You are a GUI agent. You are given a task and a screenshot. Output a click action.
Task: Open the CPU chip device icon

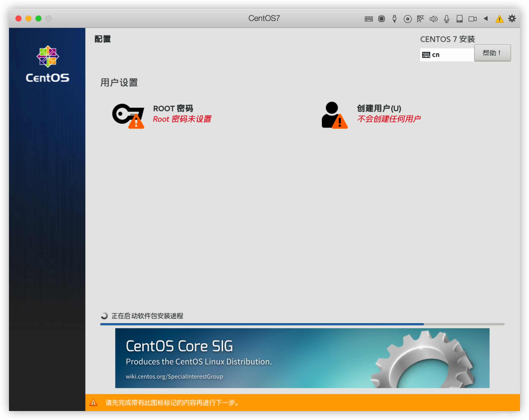click(382, 19)
